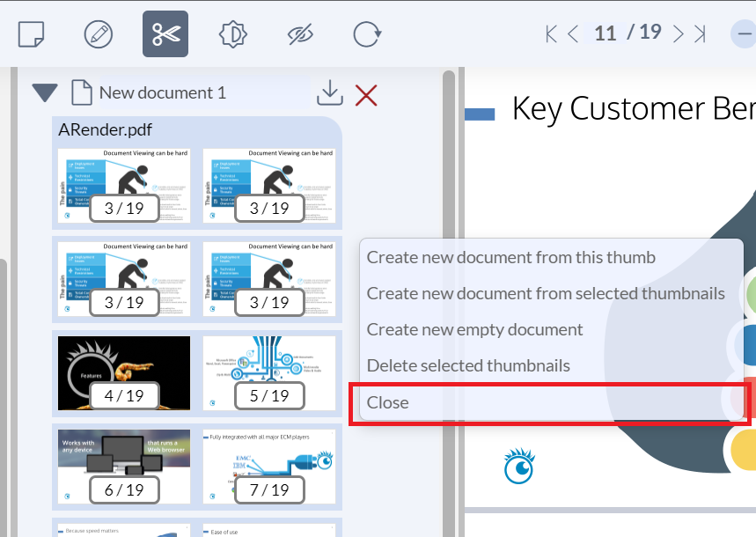
Task: Select the pencil edit annotation tool
Action: [98, 34]
